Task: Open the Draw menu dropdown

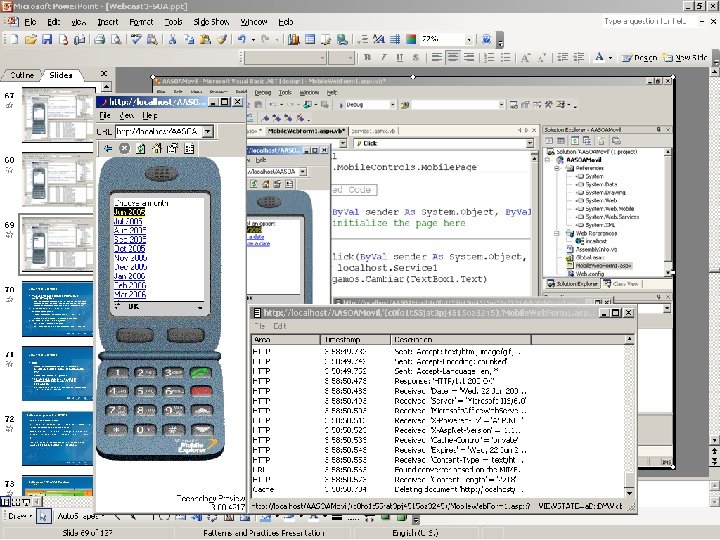Action: pyautogui.click(x=19, y=516)
